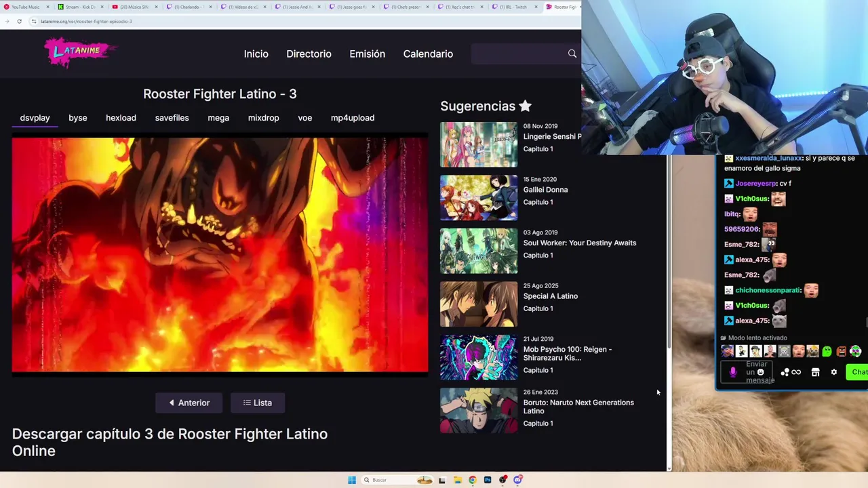Open the Emisión section
This screenshot has height=488, width=868.
[367, 54]
